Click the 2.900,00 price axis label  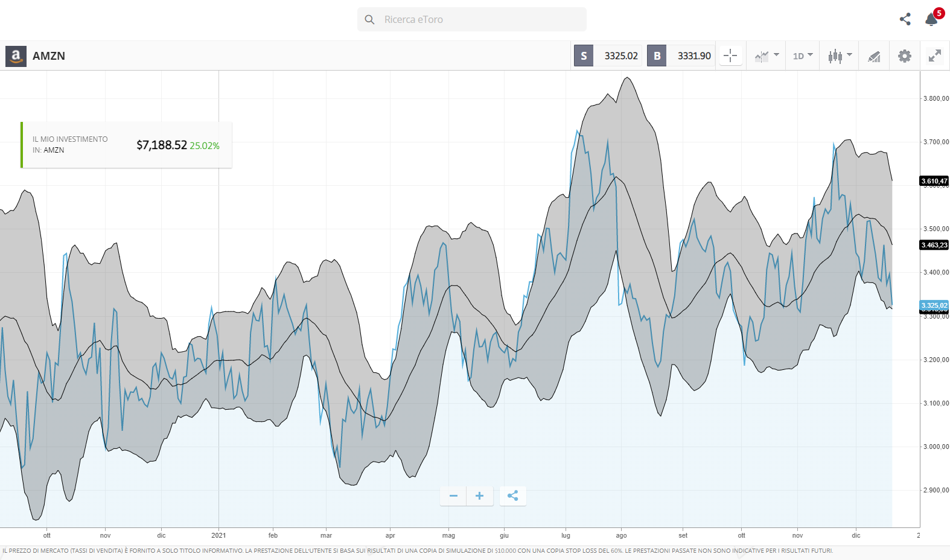tap(936, 490)
